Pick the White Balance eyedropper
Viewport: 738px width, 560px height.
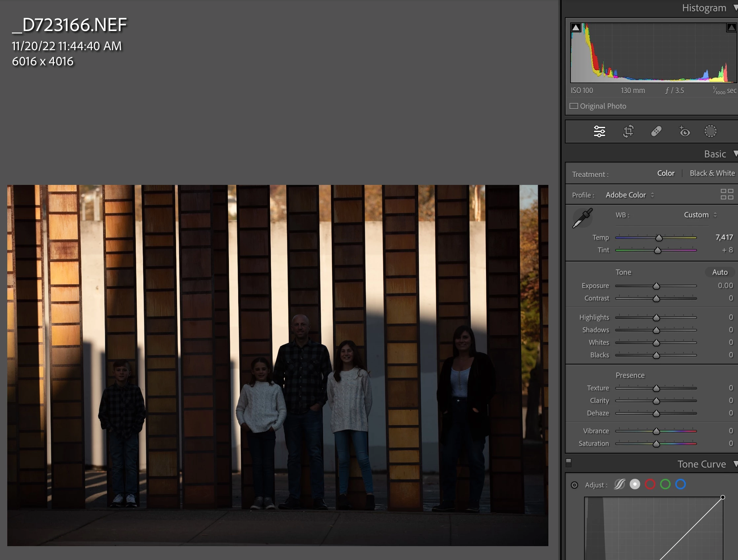582,218
